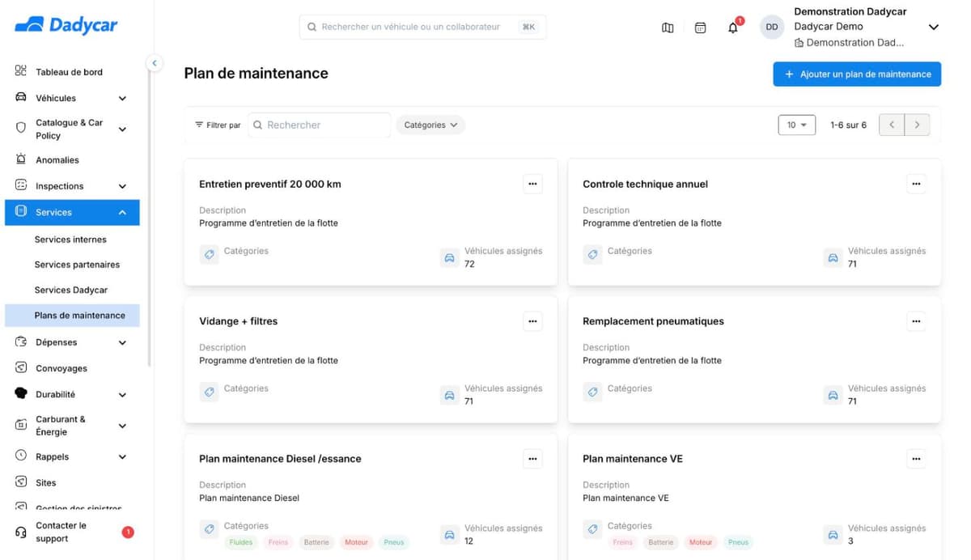Viewport: 971px width, 560px height.
Task: Collapse the Services menu chevron
Action: [122, 212]
